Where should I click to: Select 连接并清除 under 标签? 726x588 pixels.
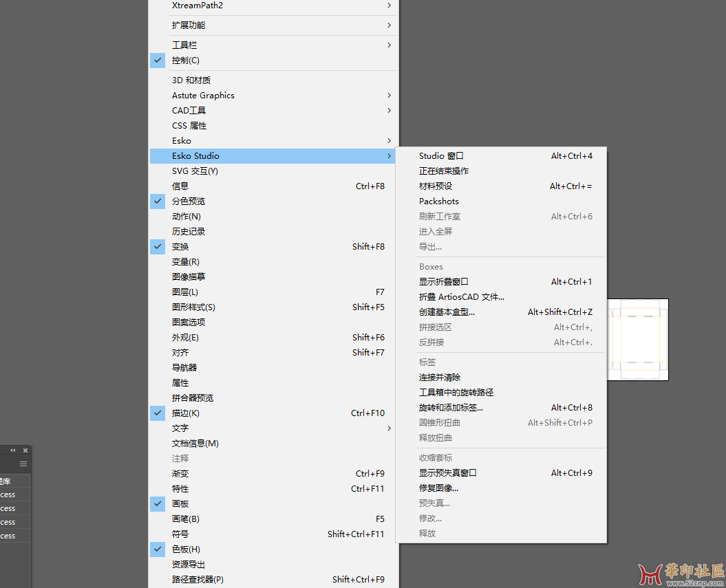click(501, 378)
